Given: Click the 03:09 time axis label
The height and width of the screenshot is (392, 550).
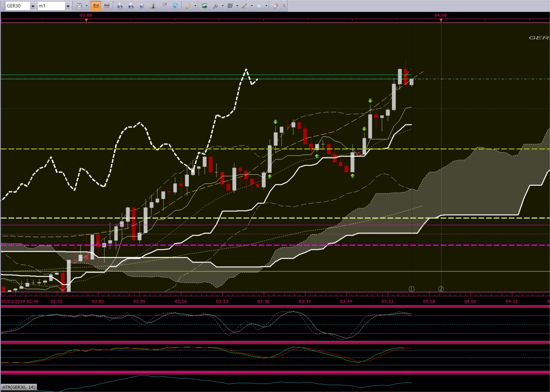Looking at the screenshot, I should (x=139, y=301).
